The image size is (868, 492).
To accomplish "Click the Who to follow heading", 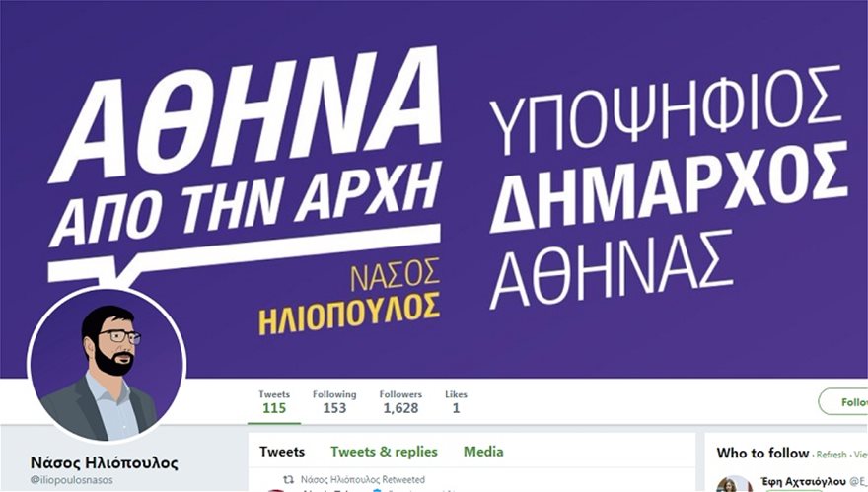I will point(762,453).
